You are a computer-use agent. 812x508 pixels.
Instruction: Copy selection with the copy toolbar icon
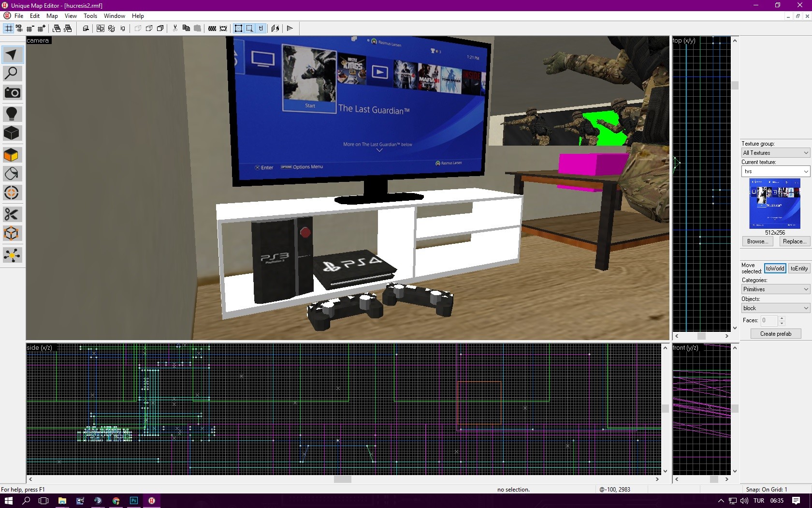pos(186,29)
